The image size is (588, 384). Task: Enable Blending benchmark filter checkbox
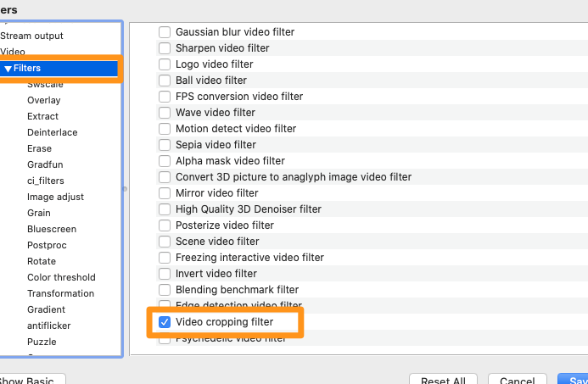[x=165, y=290]
